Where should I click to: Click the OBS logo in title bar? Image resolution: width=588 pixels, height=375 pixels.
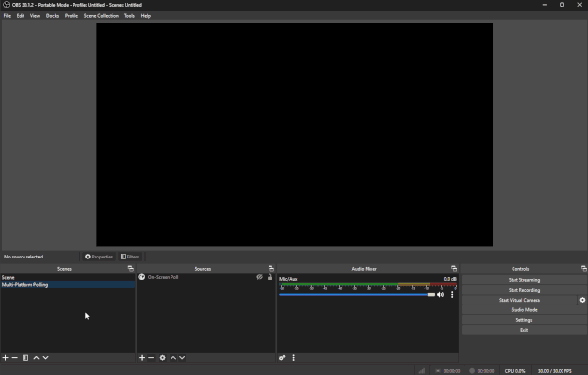point(6,5)
